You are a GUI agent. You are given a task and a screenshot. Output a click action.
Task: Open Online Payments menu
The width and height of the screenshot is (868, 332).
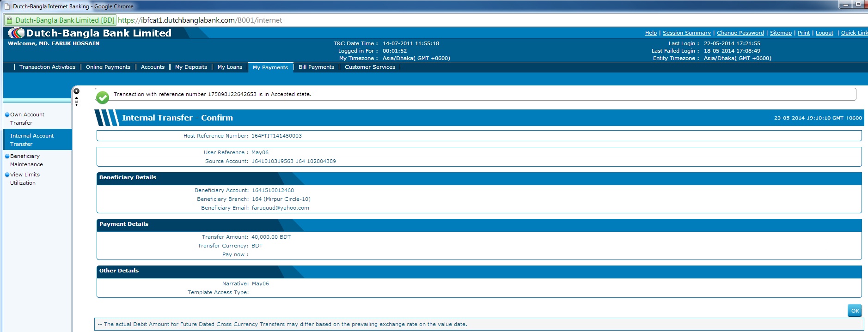[108, 67]
